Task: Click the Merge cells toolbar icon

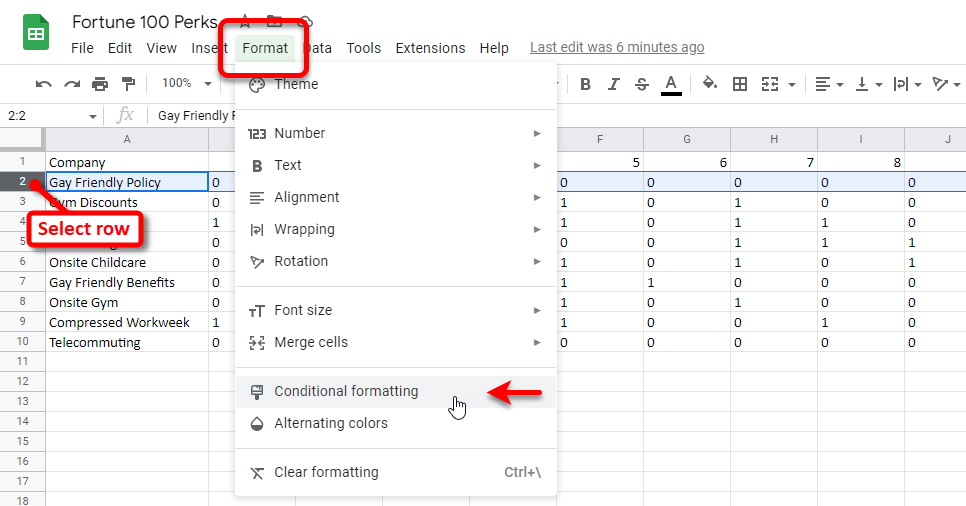Action: [770, 84]
